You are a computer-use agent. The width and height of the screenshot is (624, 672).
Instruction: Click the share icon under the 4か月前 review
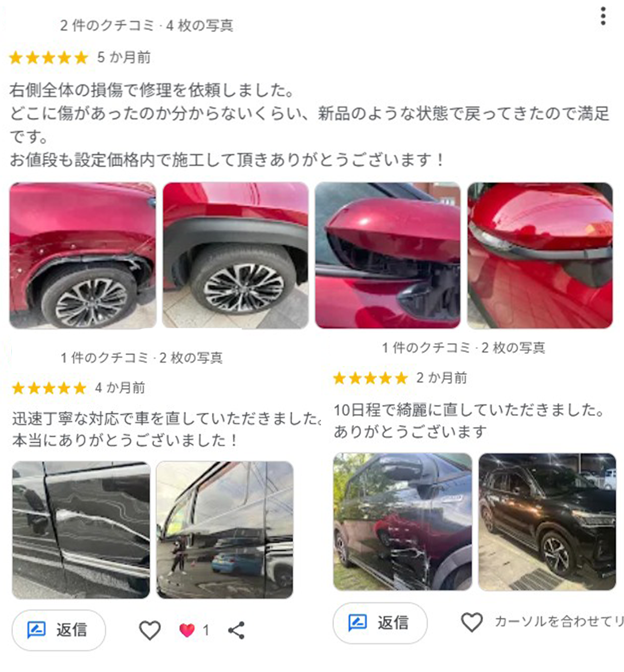236,630
